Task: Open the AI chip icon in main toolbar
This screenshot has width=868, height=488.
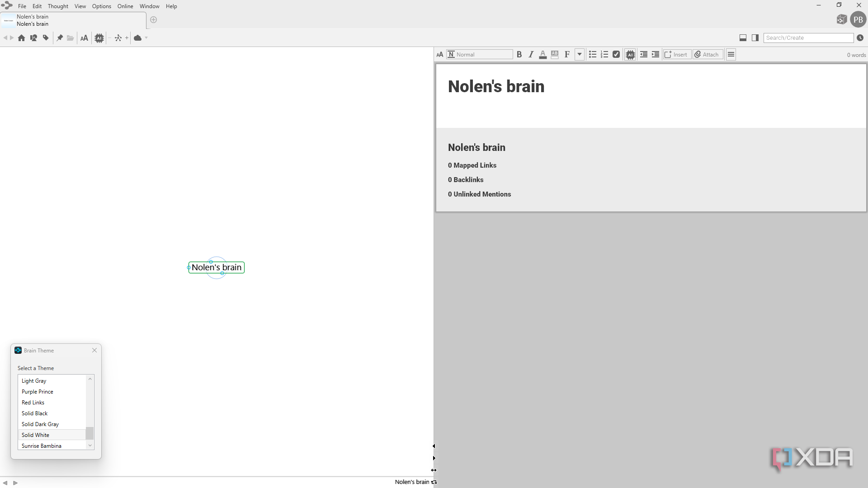Action: (99, 38)
